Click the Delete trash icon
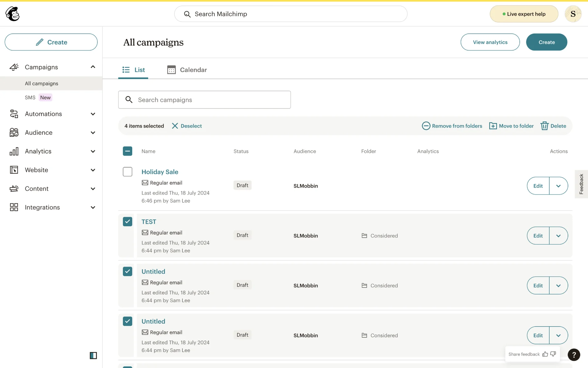The image size is (588, 368). 544,126
